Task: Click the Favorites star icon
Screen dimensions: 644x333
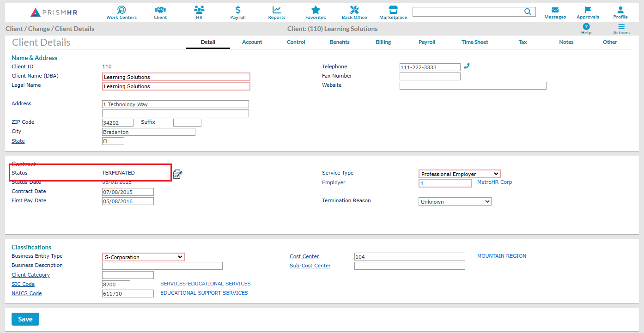Action: [316, 10]
